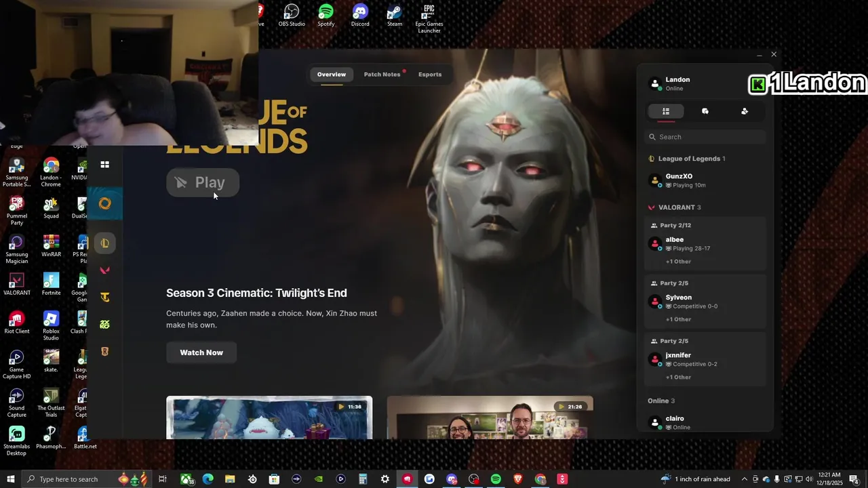The width and height of the screenshot is (868, 488).
Task: Select the VALORANT desktop shortcut
Action: [x=17, y=285]
